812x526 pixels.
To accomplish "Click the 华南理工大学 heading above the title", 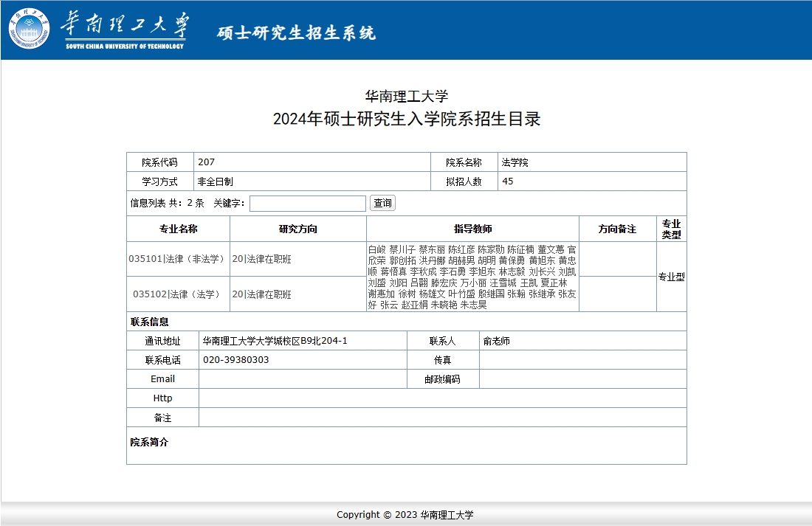I will [407, 97].
